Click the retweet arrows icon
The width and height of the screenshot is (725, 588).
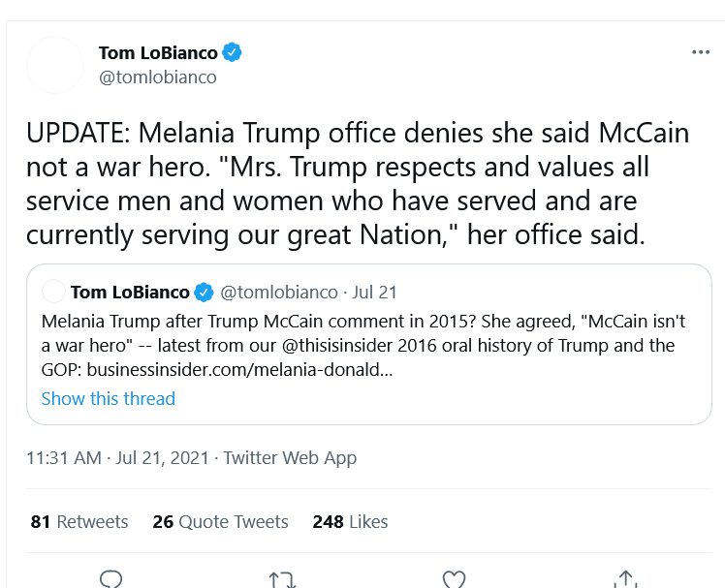click(x=282, y=579)
